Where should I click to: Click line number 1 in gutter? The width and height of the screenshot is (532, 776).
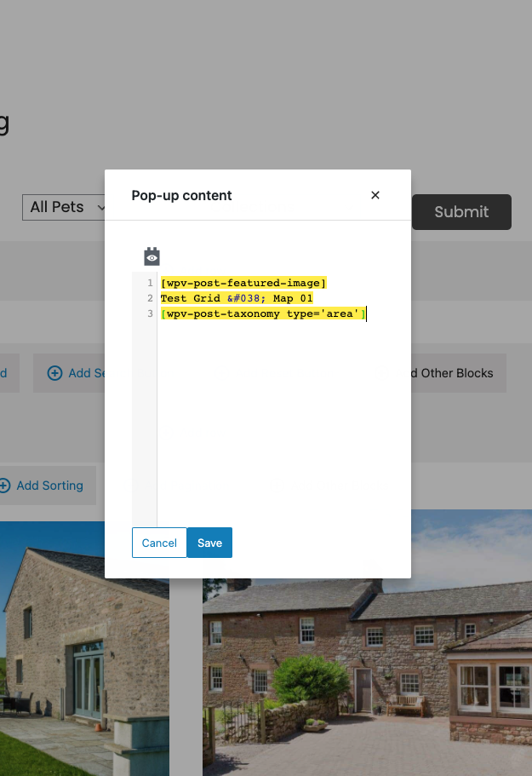pos(150,283)
